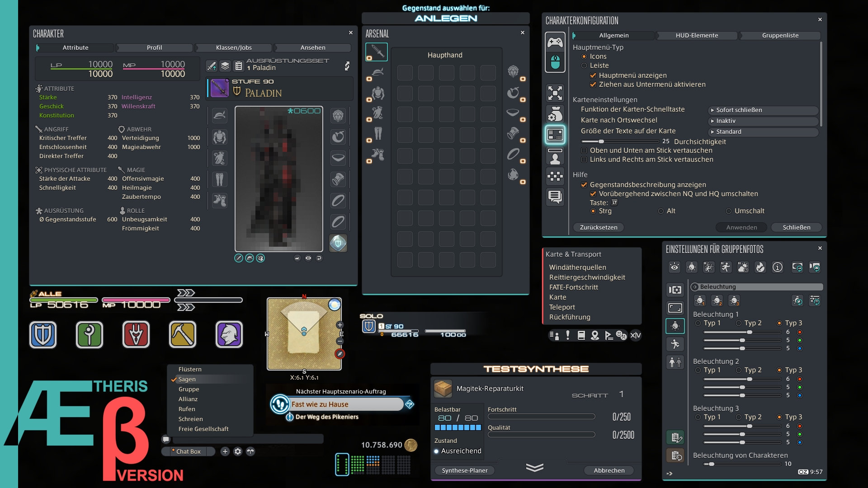Switch to the Klassen/Jobs tab
This screenshot has width=868, height=488.
[x=234, y=47]
